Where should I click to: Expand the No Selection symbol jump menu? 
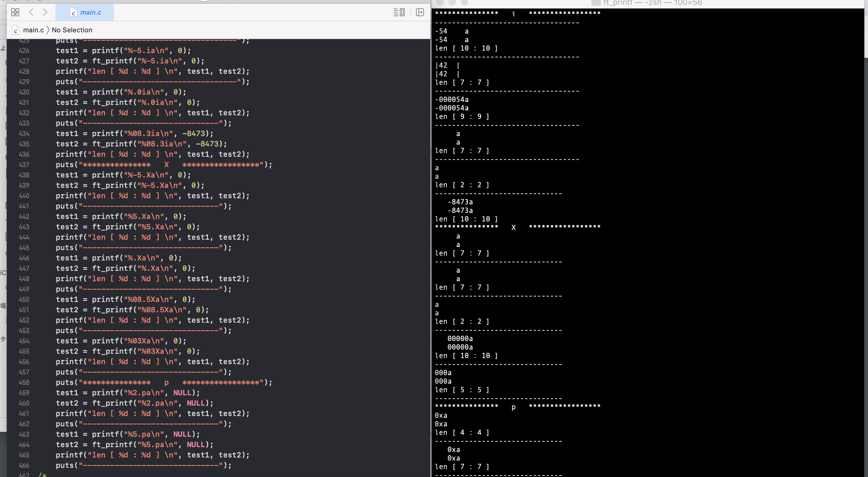pos(72,30)
